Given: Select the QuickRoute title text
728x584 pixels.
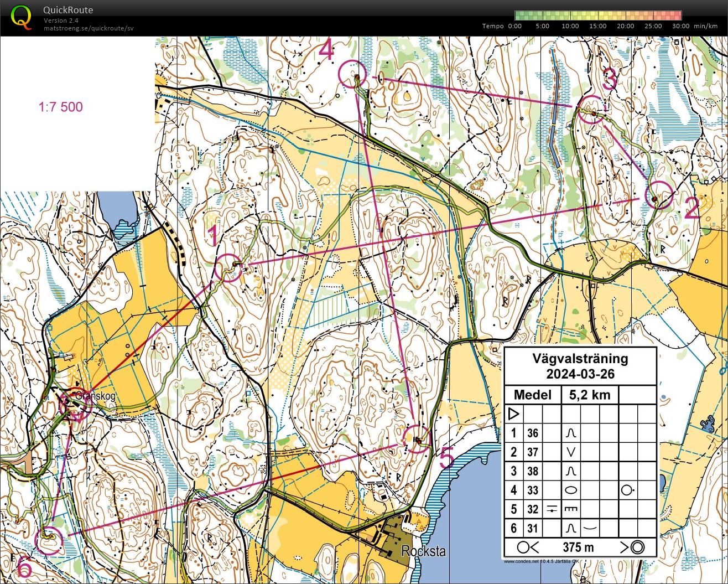Looking at the screenshot, I should (68, 10).
